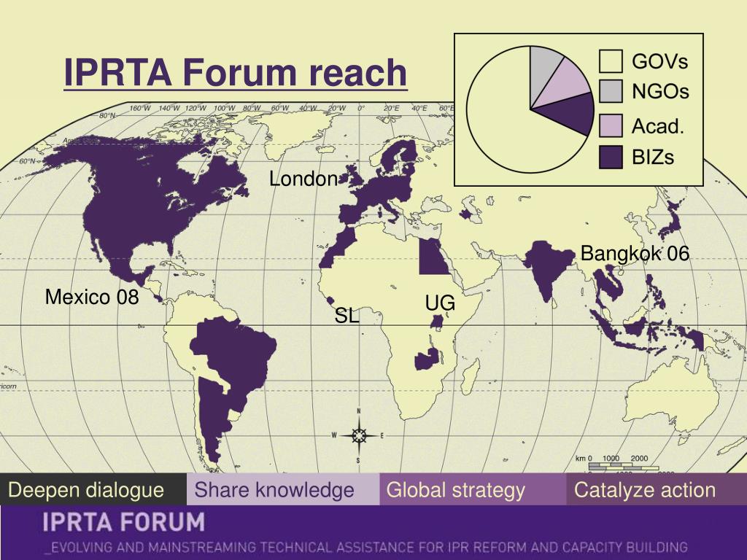
Task: Click the 'Bangkok 06' map label
Action: pos(635,253)
